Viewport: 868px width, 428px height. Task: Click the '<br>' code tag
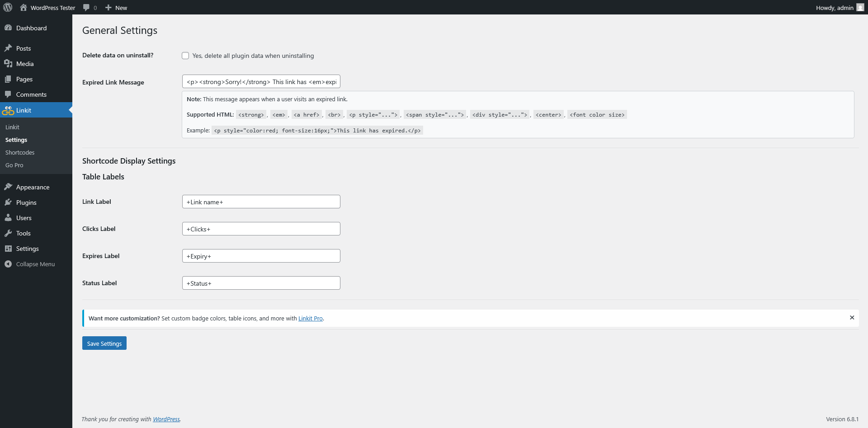[x=334, y=115]
